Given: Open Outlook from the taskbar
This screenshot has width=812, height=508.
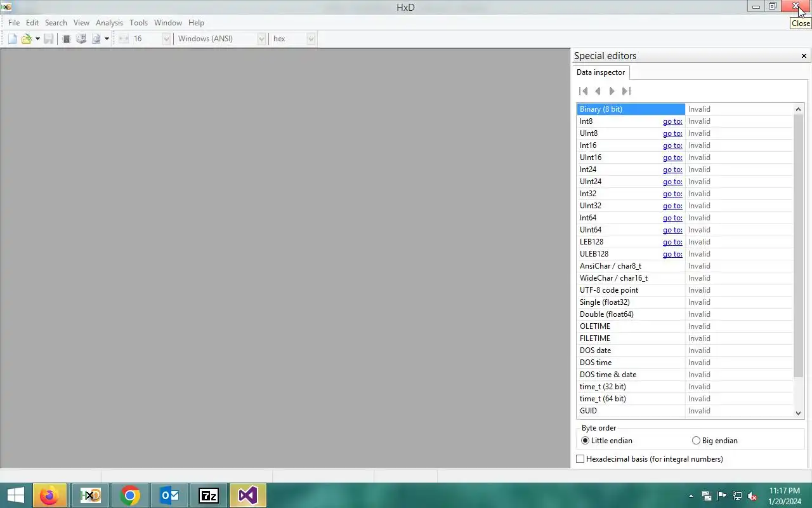Looking at the screenshot, I should 169,495.
